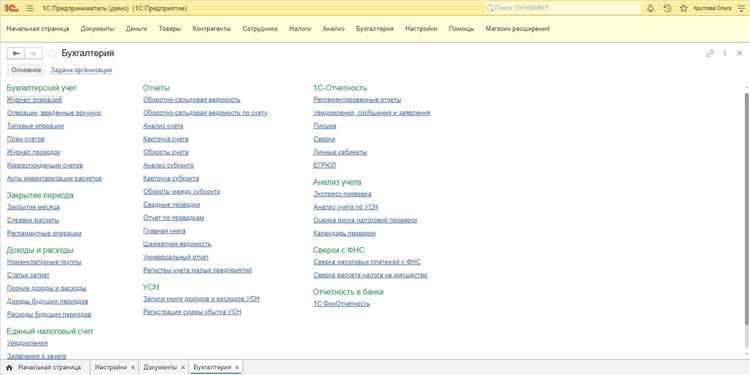This screenshot has width=750, height=375.
Task: Click the home icon on Начальная страница tab
Action: tap(9, 367)
